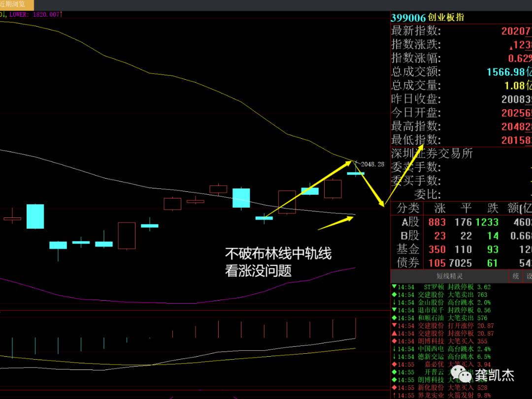Screen dimensions: 532x399
Task: Open the 界龙实业 火箭发射 alert
Action: click(x=441, y=396)
